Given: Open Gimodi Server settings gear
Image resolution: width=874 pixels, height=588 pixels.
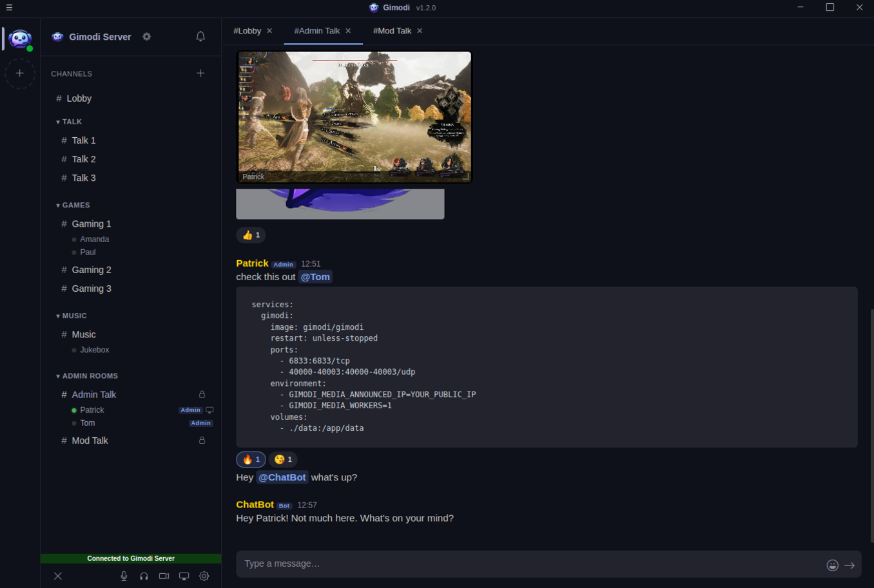Looking at the screenshot, I should (146, 37).
